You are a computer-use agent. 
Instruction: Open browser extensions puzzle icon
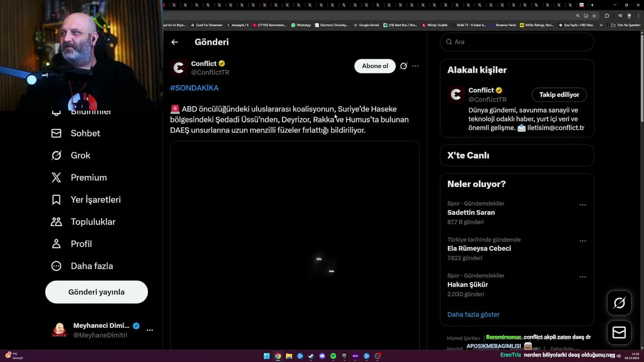coord(607,16)
